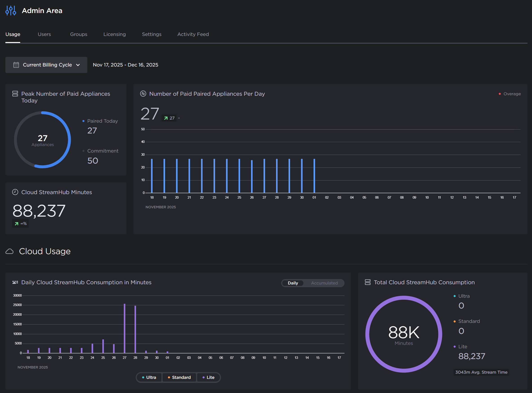
Task: Switch chart to Accumulated view
Action: coord(324,283)
